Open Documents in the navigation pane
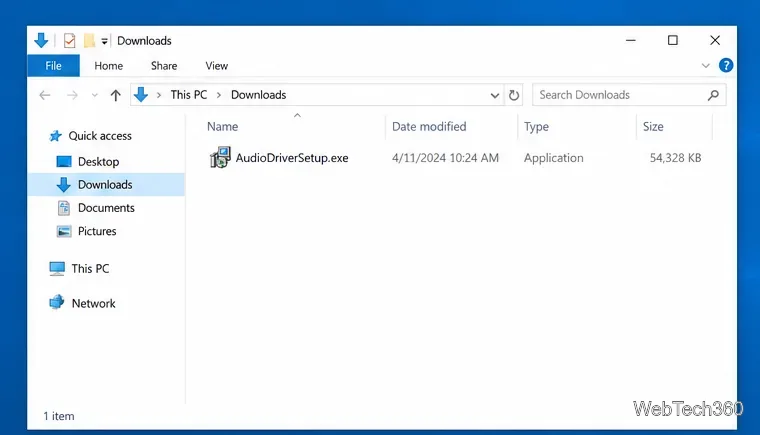This screenshot has height=435, width=760. click(x=106, y=208)
